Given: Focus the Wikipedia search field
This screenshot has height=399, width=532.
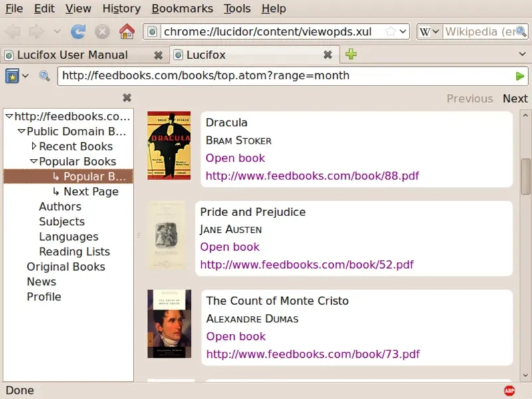Looking at the screenshot, I should click(x=479, y=31).
